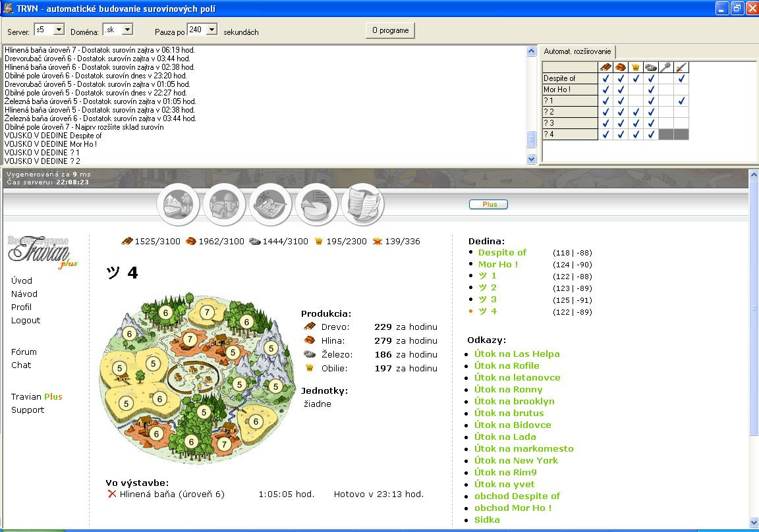This screenshot has height=532, width=759.
Task: Select the ? 3 row header in table
Action: coord(570,123)
